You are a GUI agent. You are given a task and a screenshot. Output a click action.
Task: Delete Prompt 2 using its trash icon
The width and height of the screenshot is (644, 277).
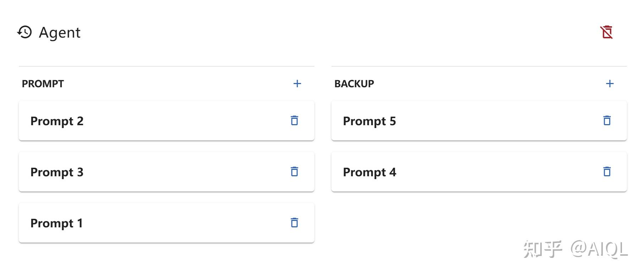coord(294,121)
